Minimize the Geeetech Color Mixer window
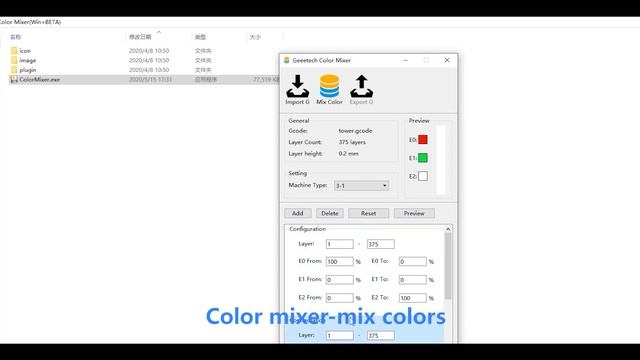This screenshot has width=640, height=360. pyautogui.click(x=405, y=60)
